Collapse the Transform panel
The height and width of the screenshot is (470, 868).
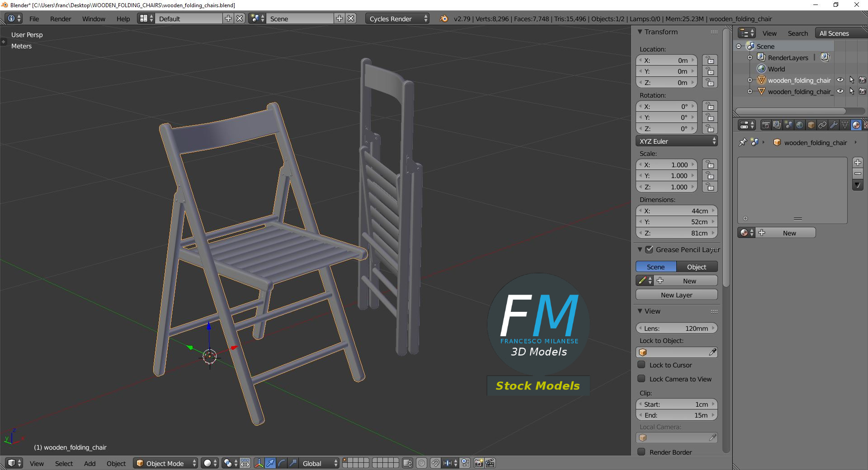[x=640, y=32]
